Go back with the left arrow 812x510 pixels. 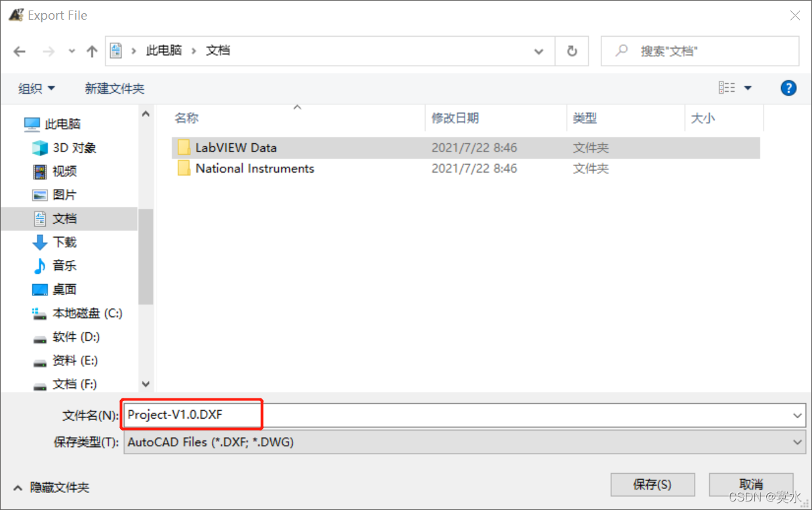(20, 51)
